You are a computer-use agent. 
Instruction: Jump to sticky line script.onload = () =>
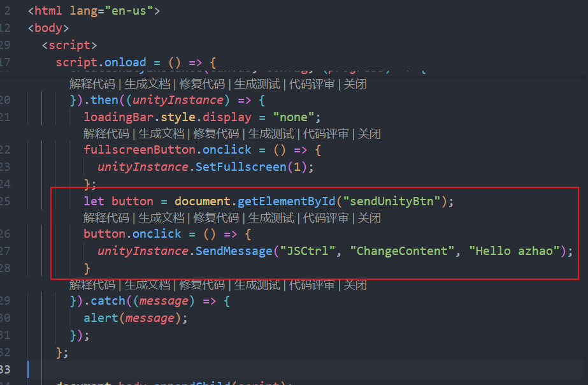click(x=136, y=62)
